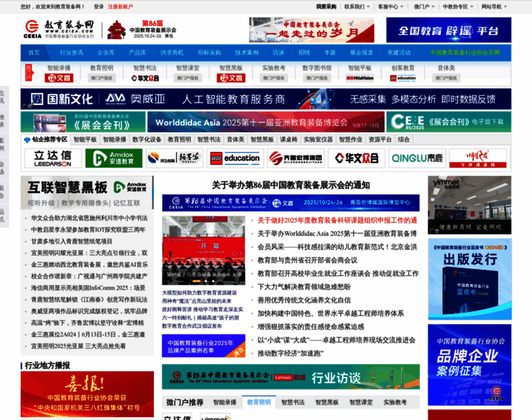Click the 华文众合 brand logo in diamond zone
This screenshot has width=532, height=420.
[x=356, y=158]
